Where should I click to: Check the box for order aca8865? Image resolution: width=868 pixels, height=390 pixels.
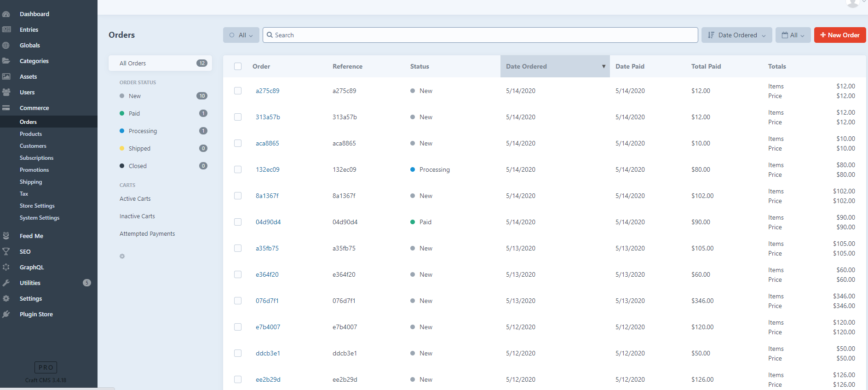coord(238,143)
